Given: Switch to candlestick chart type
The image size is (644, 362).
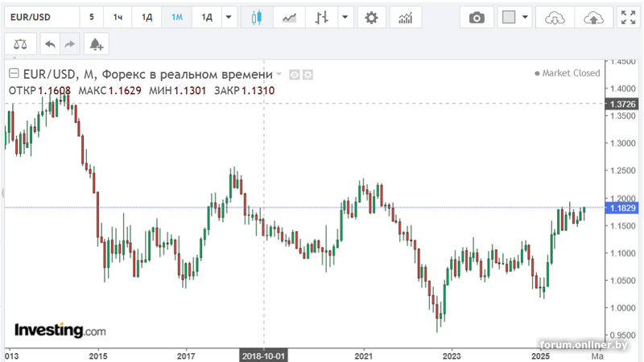Looking at the screenshot, I should [x=257, y=18].
